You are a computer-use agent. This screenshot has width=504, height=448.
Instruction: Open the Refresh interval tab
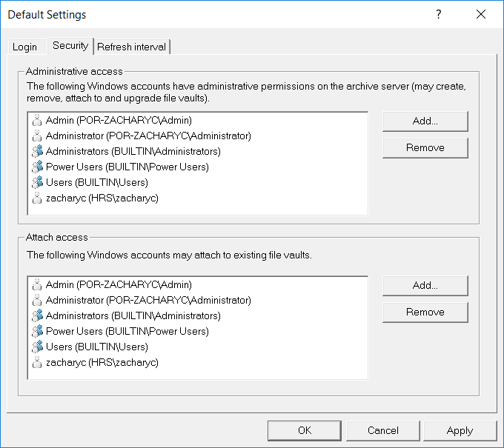click(131, 47)
